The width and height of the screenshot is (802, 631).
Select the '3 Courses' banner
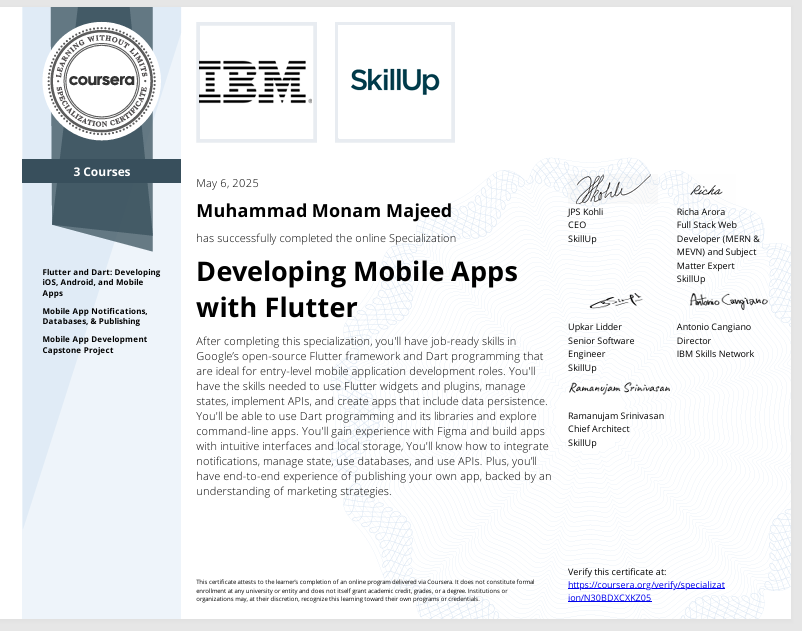(x=101, y=171)
